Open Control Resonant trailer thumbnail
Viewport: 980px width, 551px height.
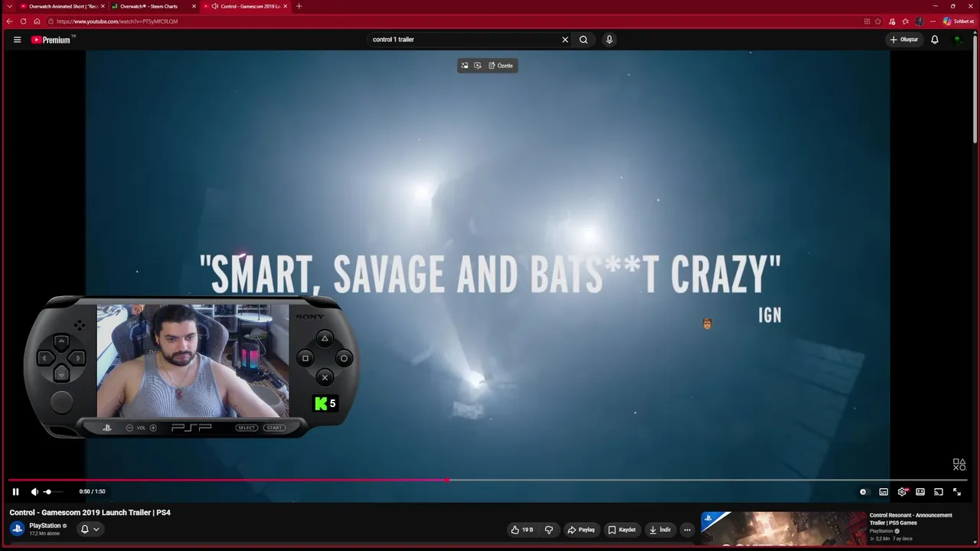tap(782, 529)
